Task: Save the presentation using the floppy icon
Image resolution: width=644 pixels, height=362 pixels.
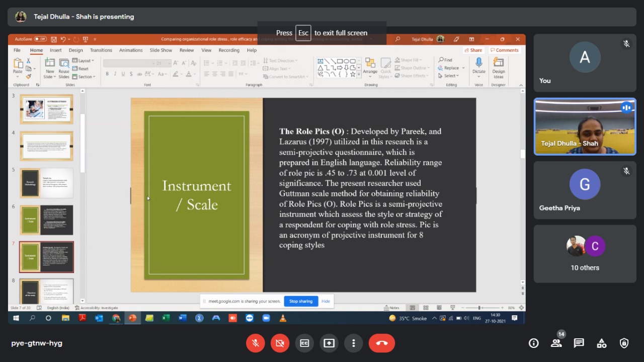Action: tap(54, 39)
